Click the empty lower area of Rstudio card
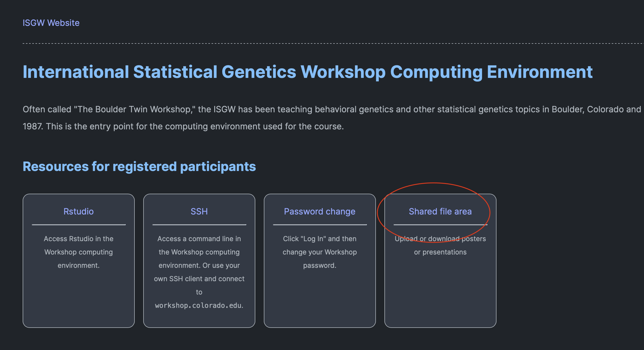Viewport: 644px width, 350px height. click(x=78, y=299)
